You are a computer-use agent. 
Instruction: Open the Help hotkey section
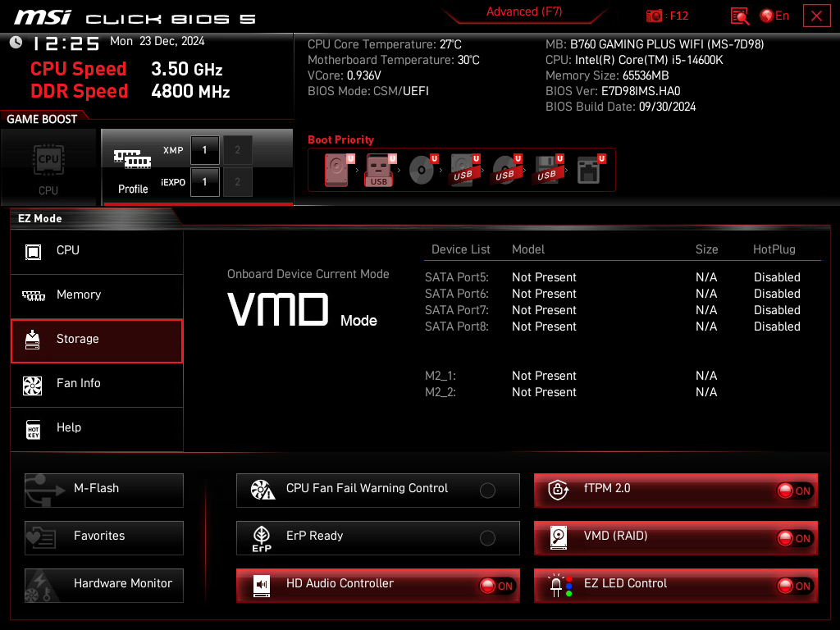[97, 428]
